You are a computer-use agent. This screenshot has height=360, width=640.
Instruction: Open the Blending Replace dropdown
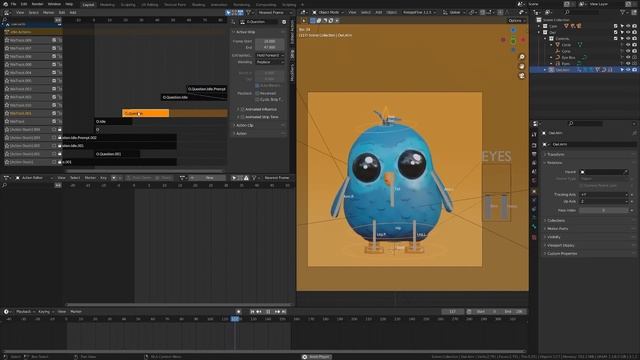[270, 62]
